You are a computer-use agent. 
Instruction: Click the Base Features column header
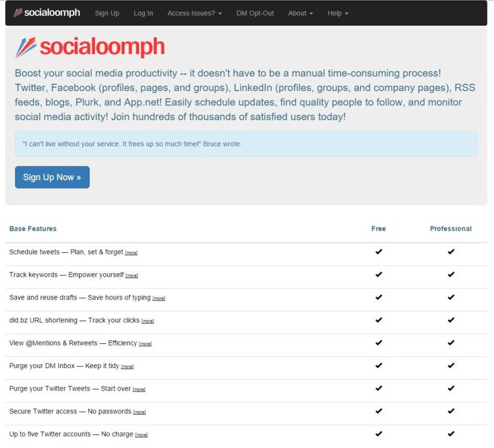coord(33,229)
